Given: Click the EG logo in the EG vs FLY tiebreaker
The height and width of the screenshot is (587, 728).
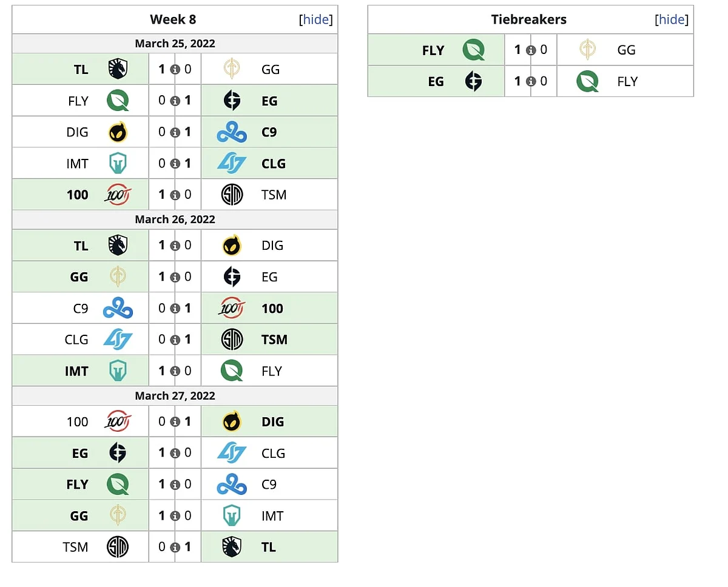Looking at the screenshot, I should coord(473,81).
